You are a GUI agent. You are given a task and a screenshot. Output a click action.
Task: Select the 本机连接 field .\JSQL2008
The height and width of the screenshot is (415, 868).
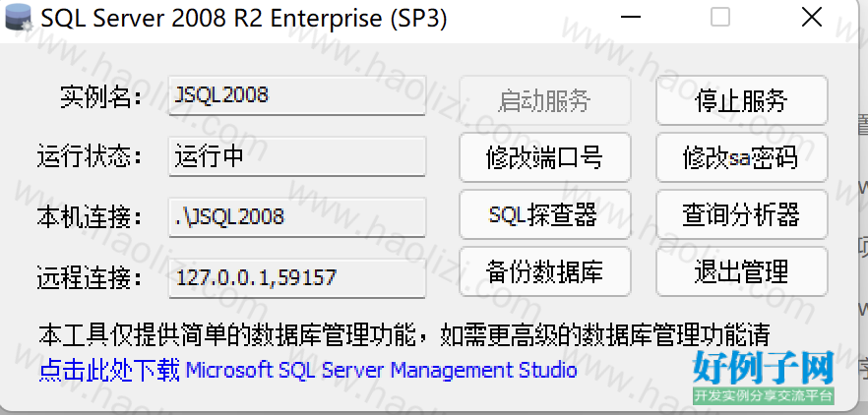(297, 217)
